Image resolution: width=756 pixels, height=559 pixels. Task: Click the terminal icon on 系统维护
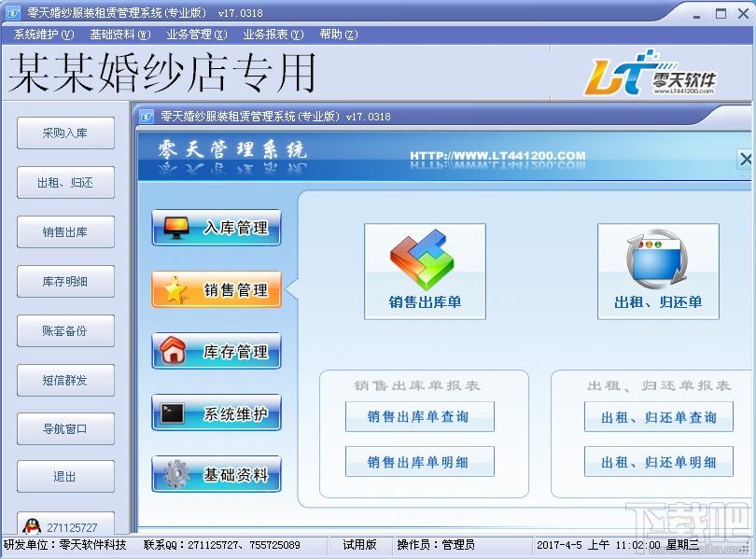coord(172,413)
